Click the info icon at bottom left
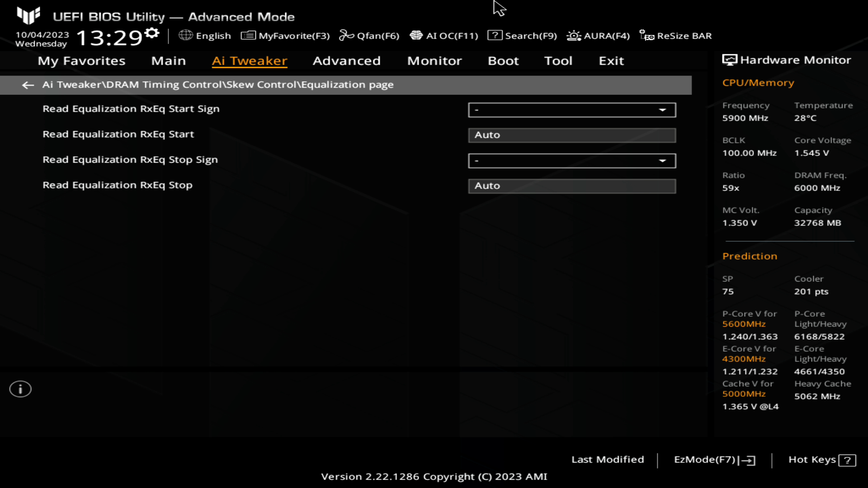This screenshot has height=488, width=868. point(20,389)
